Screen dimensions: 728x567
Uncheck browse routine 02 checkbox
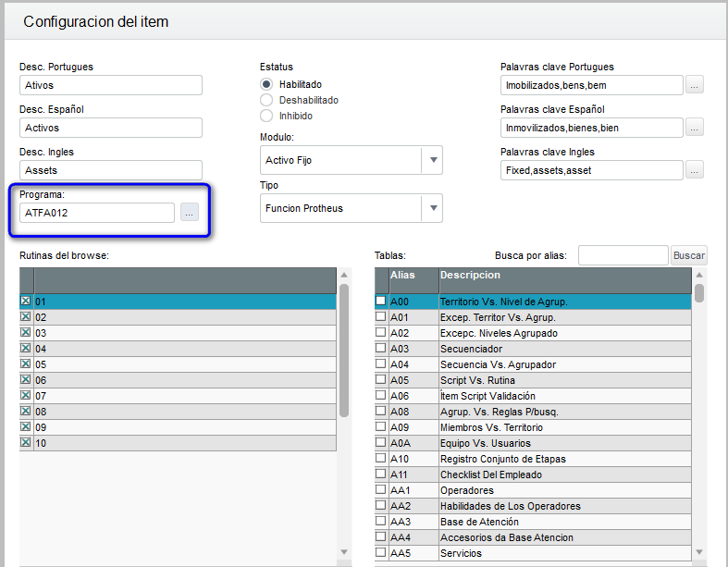pyautogui.click(x=26, y=316)
